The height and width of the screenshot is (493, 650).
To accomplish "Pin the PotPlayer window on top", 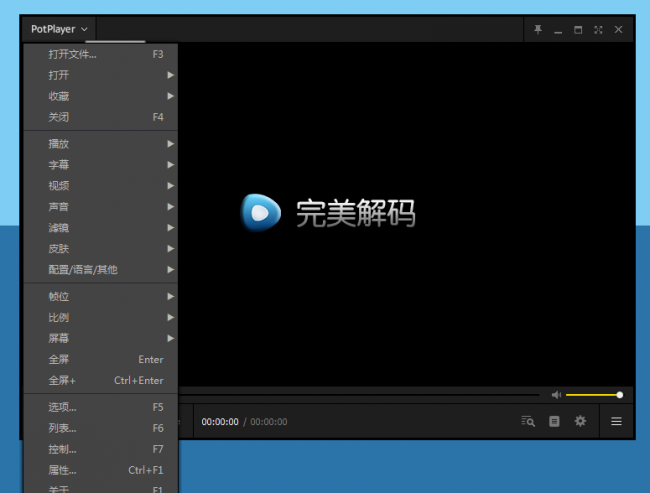I will pos(538,29).
